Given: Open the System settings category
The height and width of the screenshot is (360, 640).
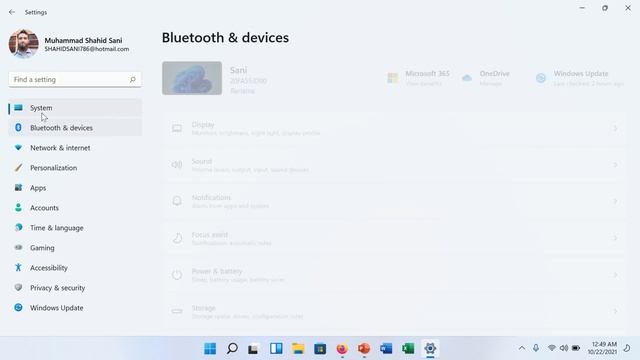Looking at the screenshot, I should [75, 108].
